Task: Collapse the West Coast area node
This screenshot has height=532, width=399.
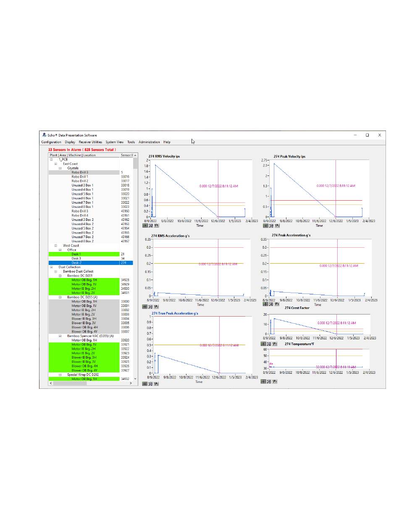Action: 55,246
